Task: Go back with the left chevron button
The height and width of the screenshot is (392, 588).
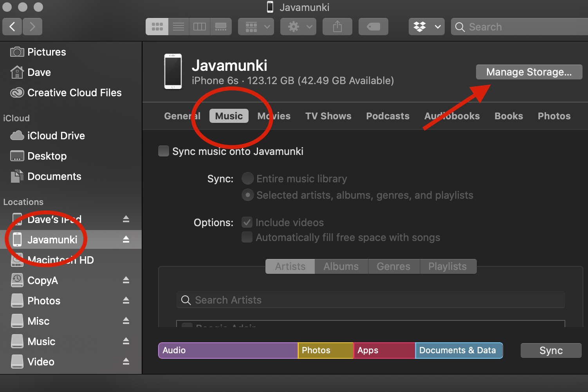Action: (x=12, y=27)
